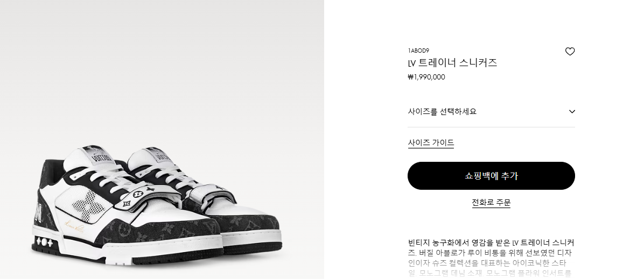Select the 전화로 주문 link
This screenshot has height=279, width=644.
[x=491, y=203]
